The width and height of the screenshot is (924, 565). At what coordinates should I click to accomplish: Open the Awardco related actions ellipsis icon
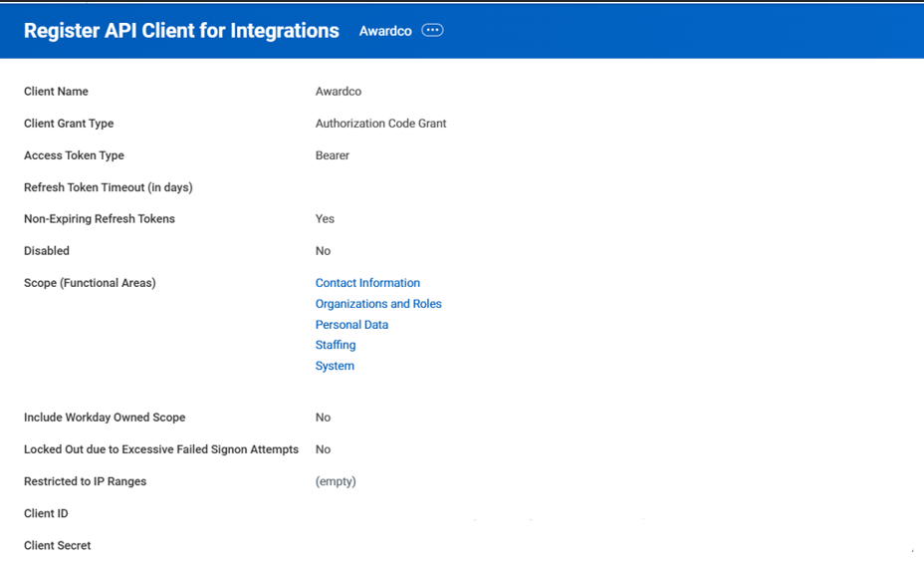pos(432,31)
